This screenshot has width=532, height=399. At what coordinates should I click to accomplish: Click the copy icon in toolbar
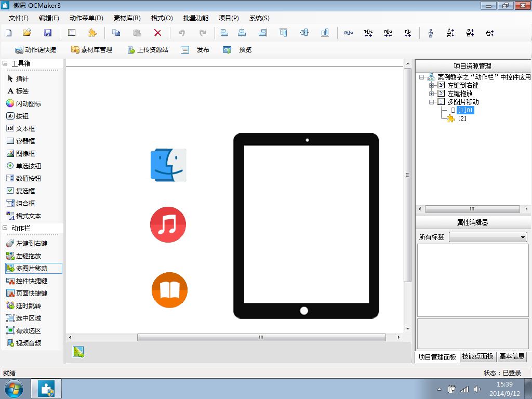click(116, 33)
